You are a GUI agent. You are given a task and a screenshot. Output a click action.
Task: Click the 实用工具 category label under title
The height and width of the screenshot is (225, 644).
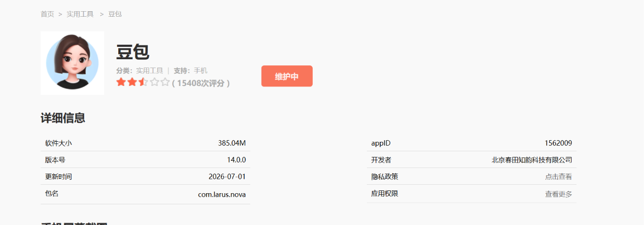tap(149, 70)
